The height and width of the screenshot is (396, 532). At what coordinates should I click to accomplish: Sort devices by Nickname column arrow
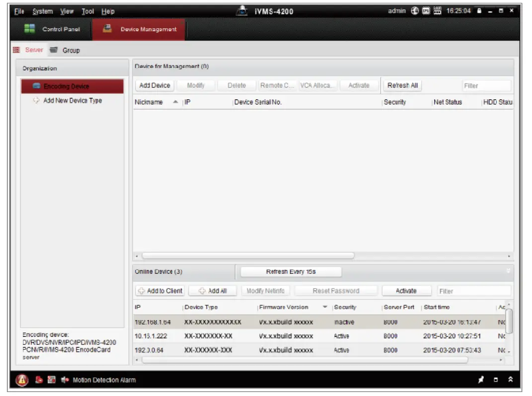coord(175,102)
